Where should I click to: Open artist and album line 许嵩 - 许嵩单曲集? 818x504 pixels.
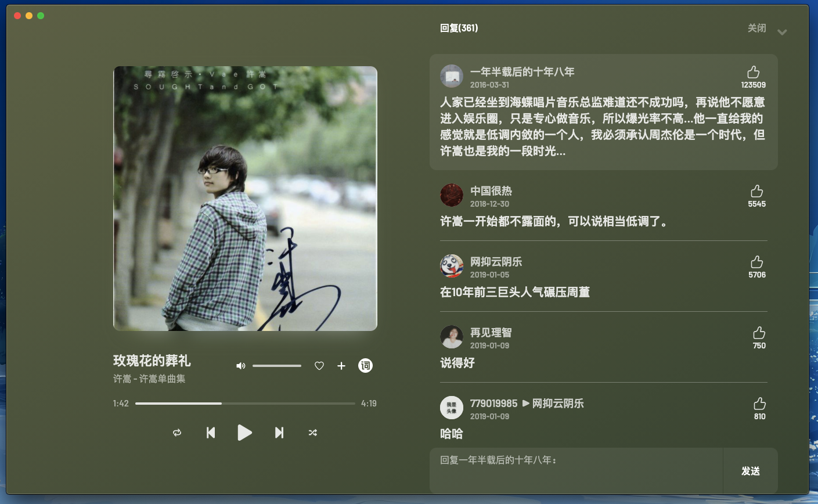149,379
